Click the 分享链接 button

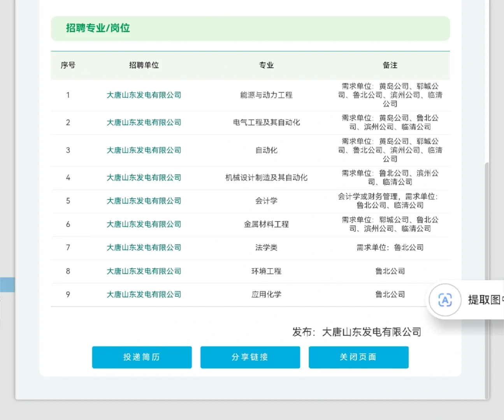tap(250, 357)
